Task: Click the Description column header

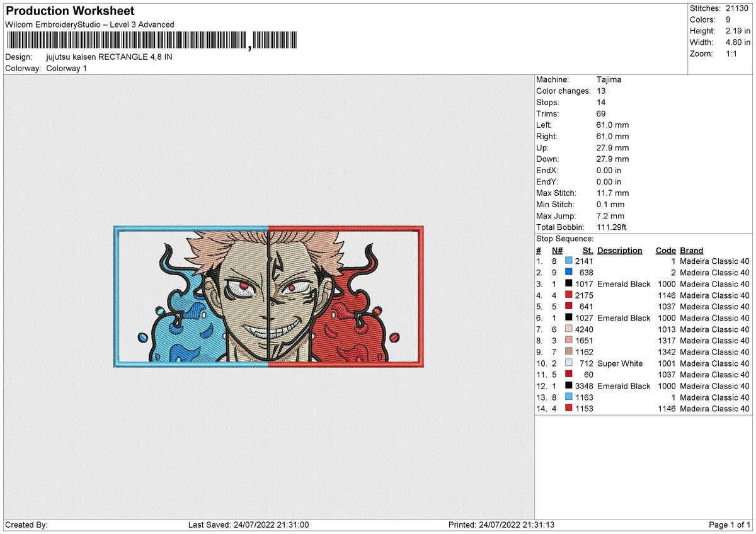Action: [620, 250]
